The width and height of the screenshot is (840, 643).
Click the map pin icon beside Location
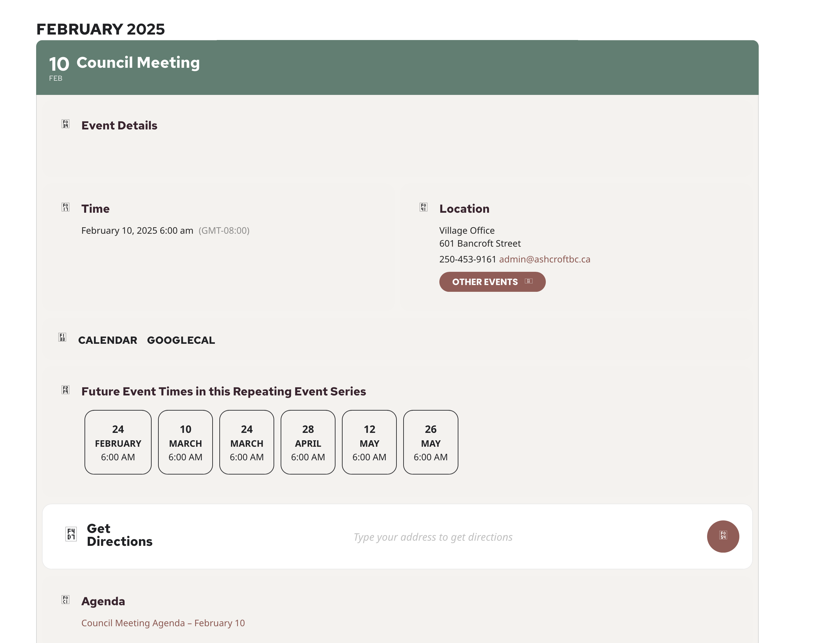[424, 207]
